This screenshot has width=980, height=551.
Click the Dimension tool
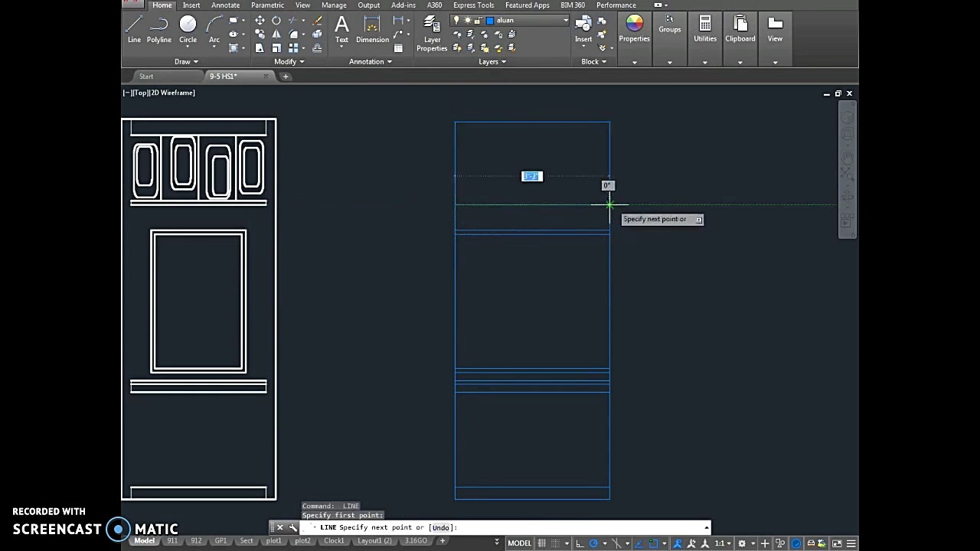[x=372, y=29]
